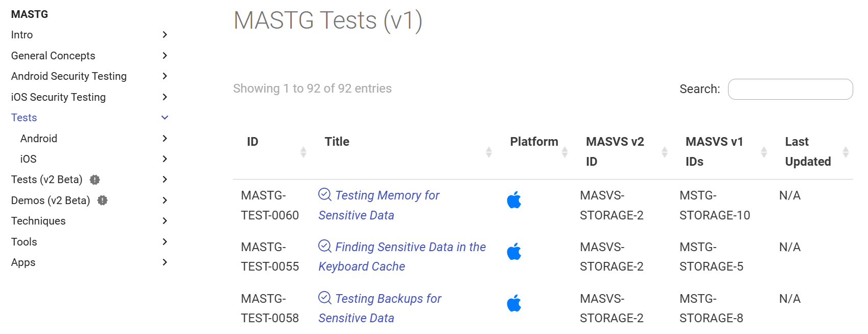The height and width of the screenshot is (334, 868).
Task: Click the info badge next to Demos (v2 Beta)
Action: pos(102,200)
